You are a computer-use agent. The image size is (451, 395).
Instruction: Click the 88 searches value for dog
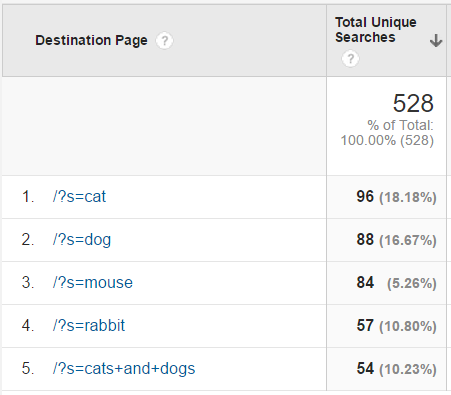pyautogui.click(x=365, y=239)
